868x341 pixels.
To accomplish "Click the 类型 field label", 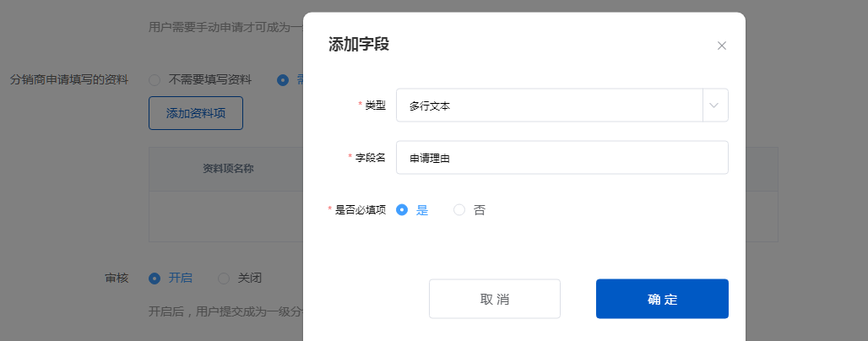I will coord(376,106).
